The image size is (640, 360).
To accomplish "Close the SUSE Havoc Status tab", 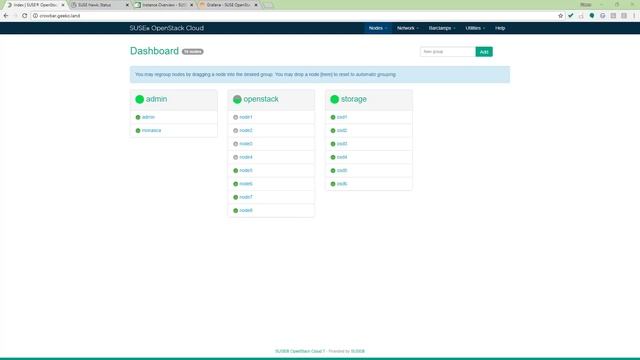I will (x=127, y=5).
